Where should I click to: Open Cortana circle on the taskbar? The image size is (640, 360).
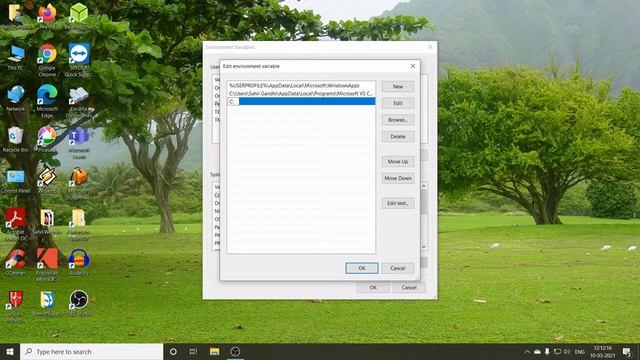(173, 351)
